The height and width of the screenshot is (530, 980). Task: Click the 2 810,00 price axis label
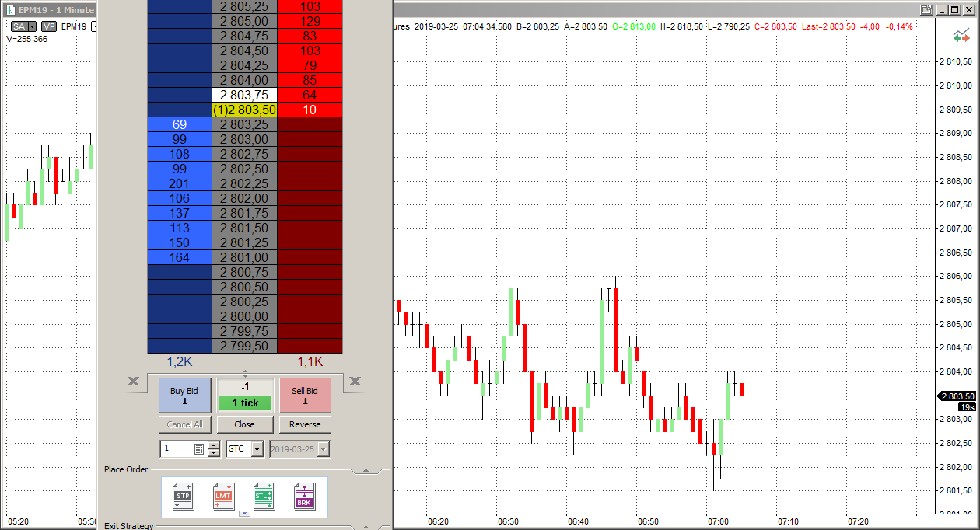coord(957,85)
